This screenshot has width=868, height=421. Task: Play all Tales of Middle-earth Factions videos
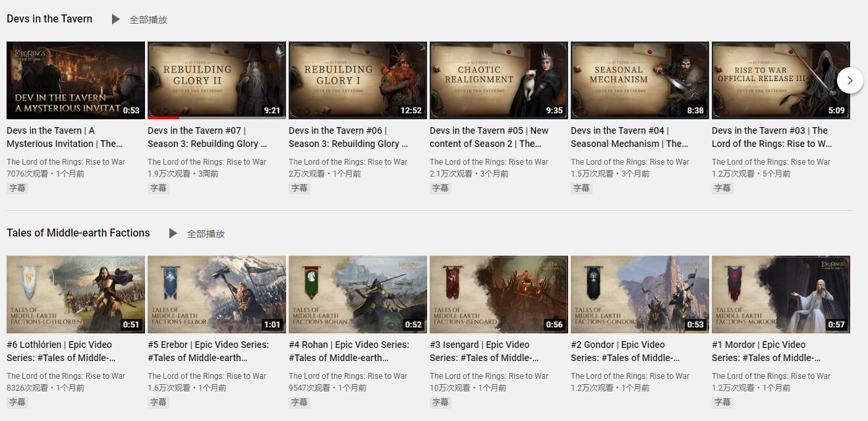point(196,234)
